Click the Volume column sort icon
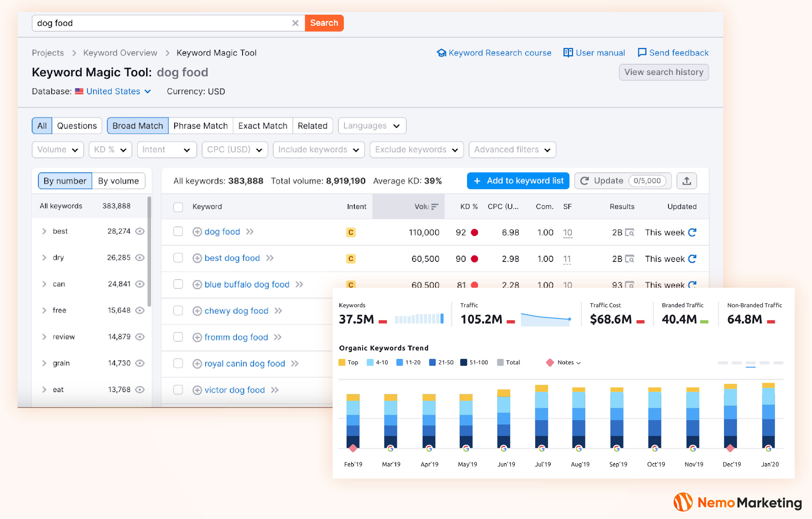 click(435, 206)
